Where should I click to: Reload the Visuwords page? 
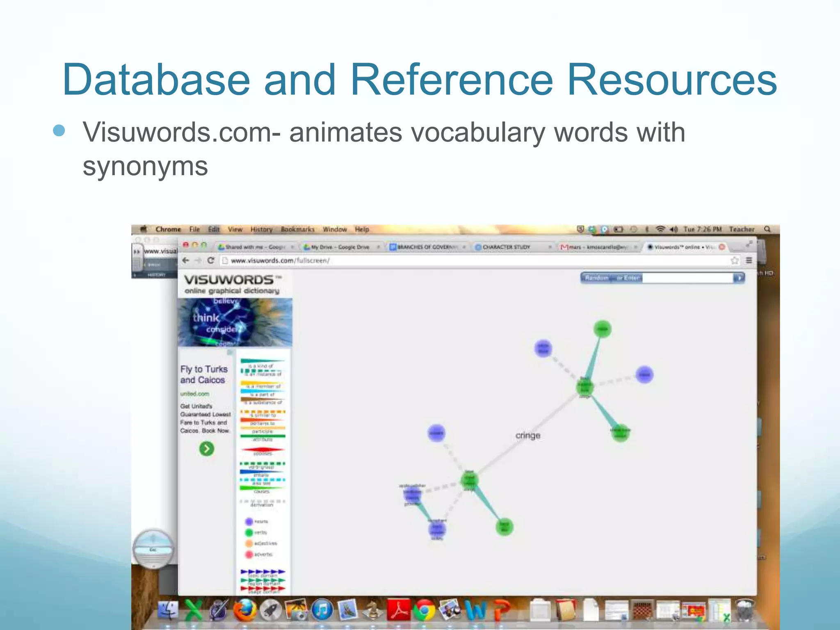tap(211, 260)
